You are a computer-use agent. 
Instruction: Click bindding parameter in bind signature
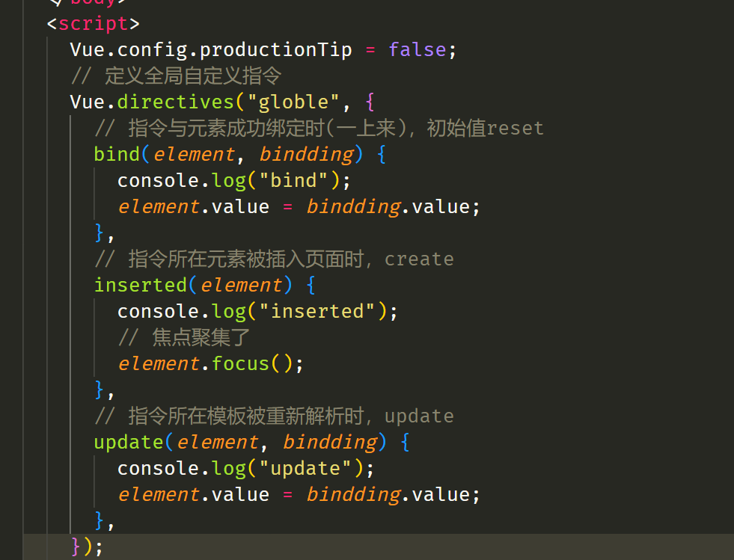(x=307, y=154)
